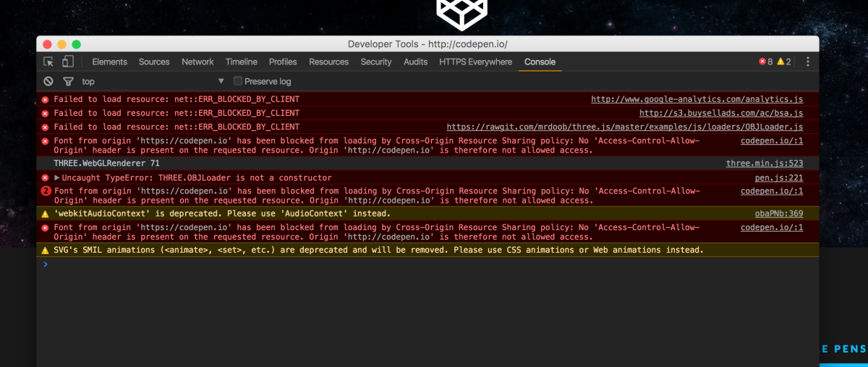Viewport: 868px width, 367px height.
Task: Open the obaPNb:369 source link
Action: point(778,214)
